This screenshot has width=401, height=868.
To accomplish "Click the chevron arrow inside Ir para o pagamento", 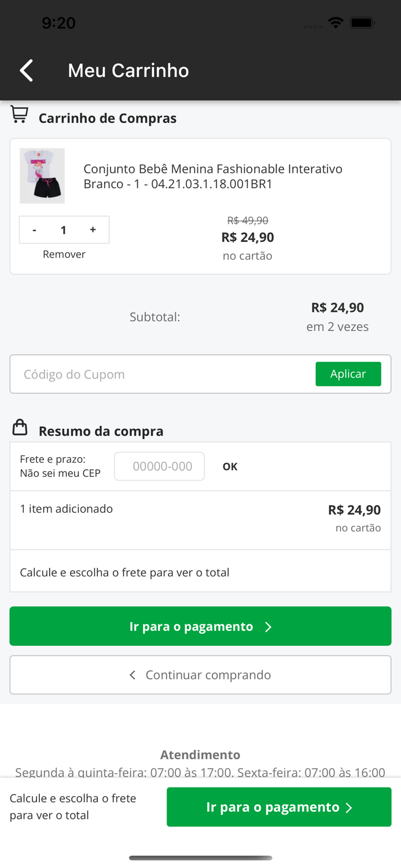I will (268, 626).
